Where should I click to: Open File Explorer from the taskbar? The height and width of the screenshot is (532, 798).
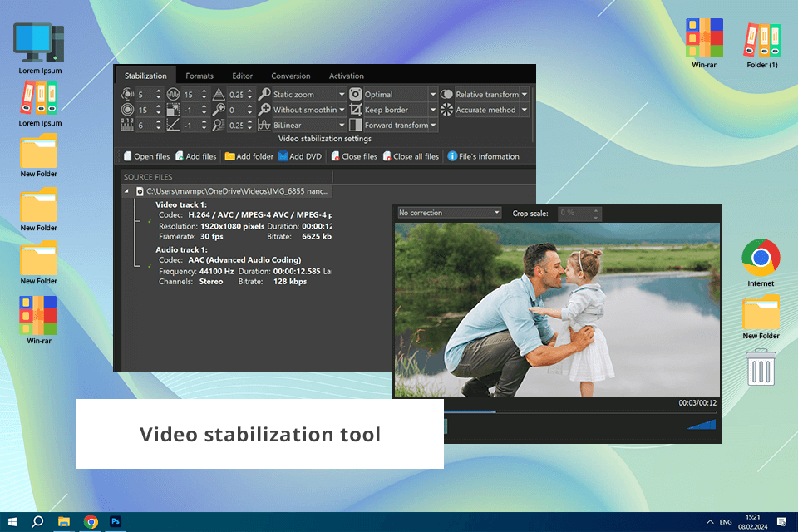[64, 522]
